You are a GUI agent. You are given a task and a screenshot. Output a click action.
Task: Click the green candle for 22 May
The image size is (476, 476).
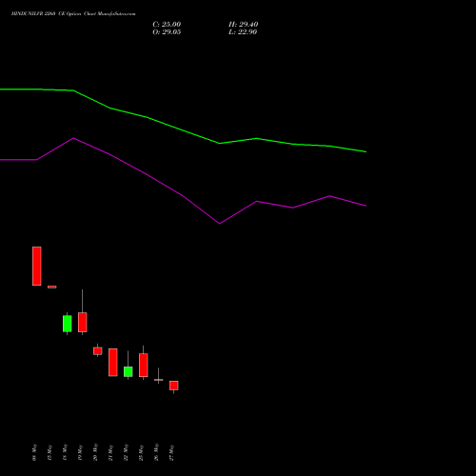click(x=129, y=371)
